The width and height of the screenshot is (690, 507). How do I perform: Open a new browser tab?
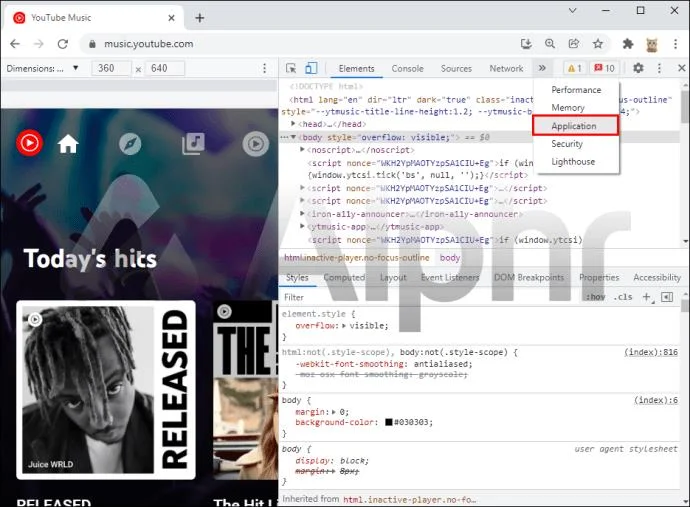(200, 18)
